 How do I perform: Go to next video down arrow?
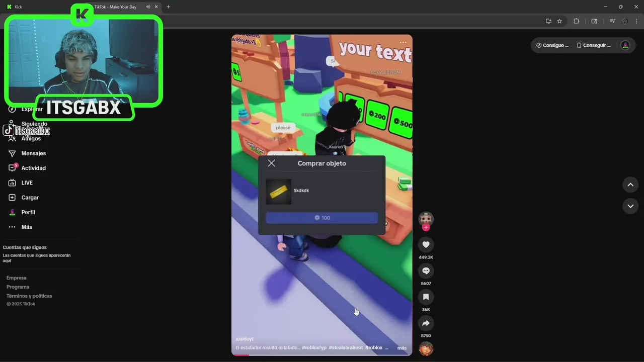click(x=630, y=206)
